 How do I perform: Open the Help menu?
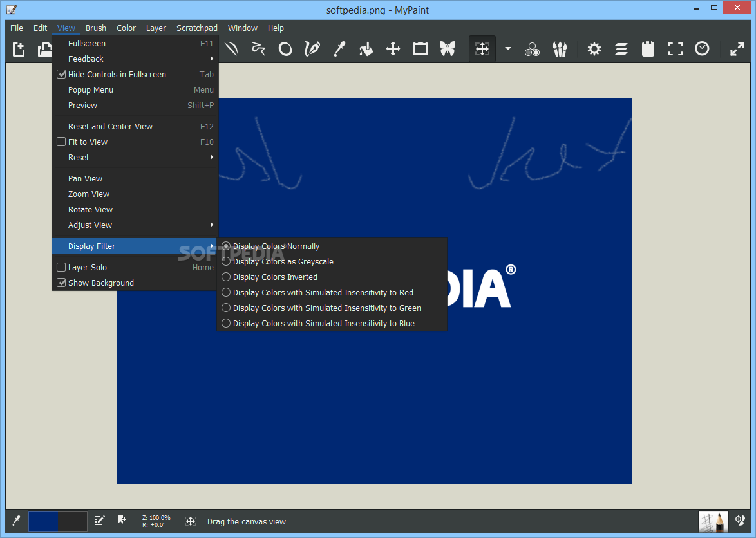pos(276,28)
